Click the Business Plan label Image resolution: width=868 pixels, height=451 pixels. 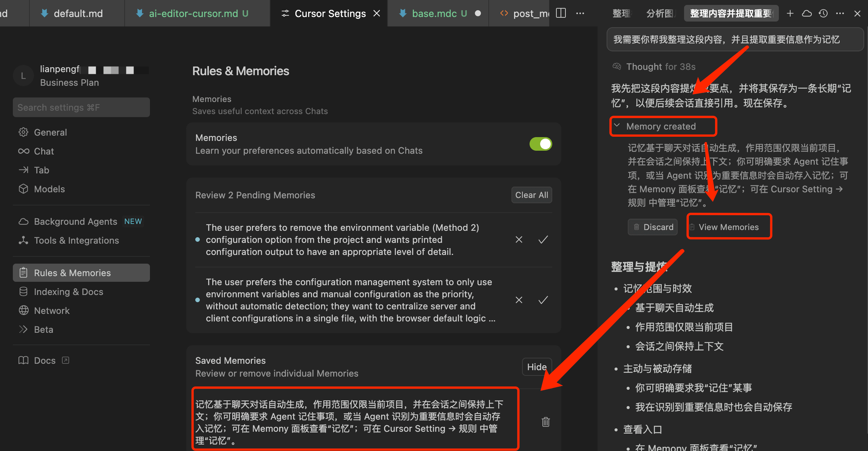[x=70, y=82]
